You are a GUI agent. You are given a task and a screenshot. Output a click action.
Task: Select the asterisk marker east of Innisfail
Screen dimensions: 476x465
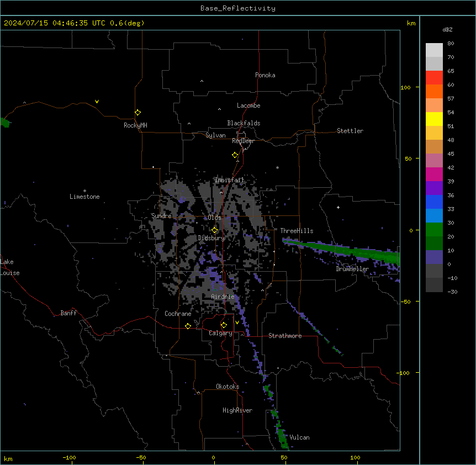click(x=277, y=167)
